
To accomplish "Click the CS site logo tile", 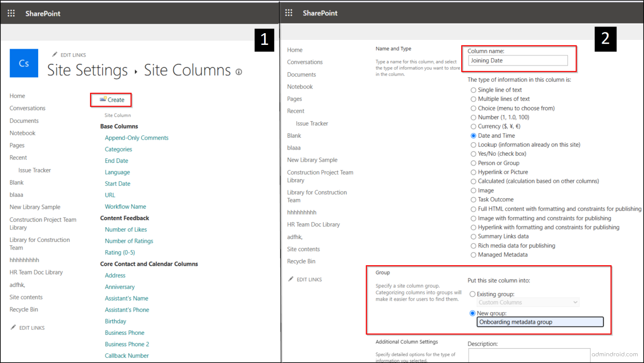I will 23,63.
